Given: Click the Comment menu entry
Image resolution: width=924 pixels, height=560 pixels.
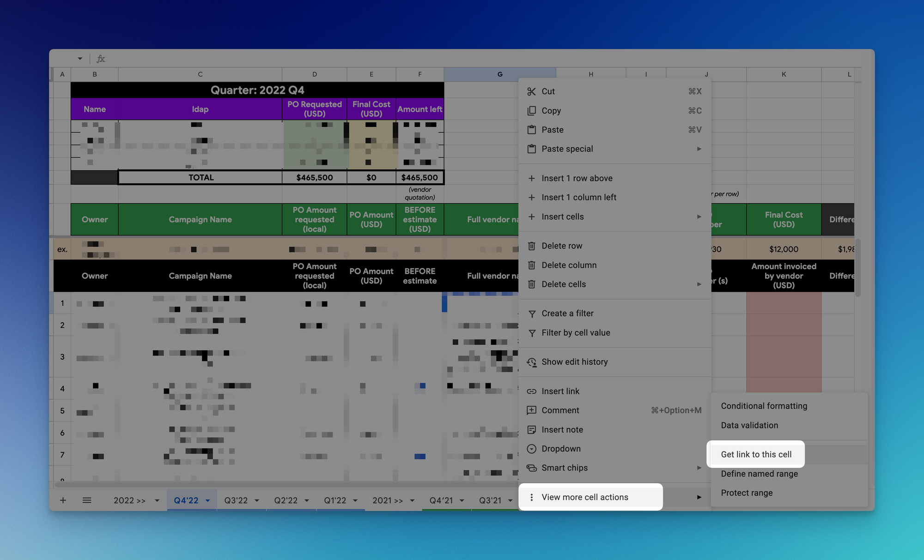Looking at the screenshot, I should coord(560,410).
